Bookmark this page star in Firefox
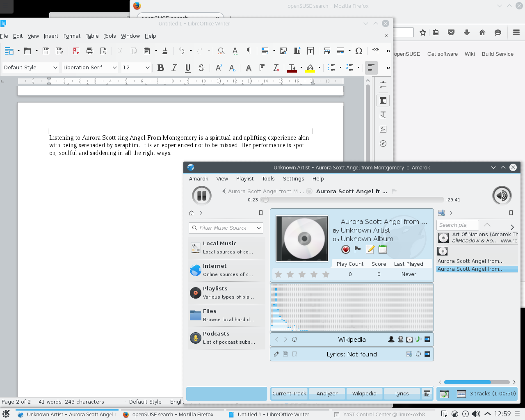The image size is (525, 420). tap(423, 32)
